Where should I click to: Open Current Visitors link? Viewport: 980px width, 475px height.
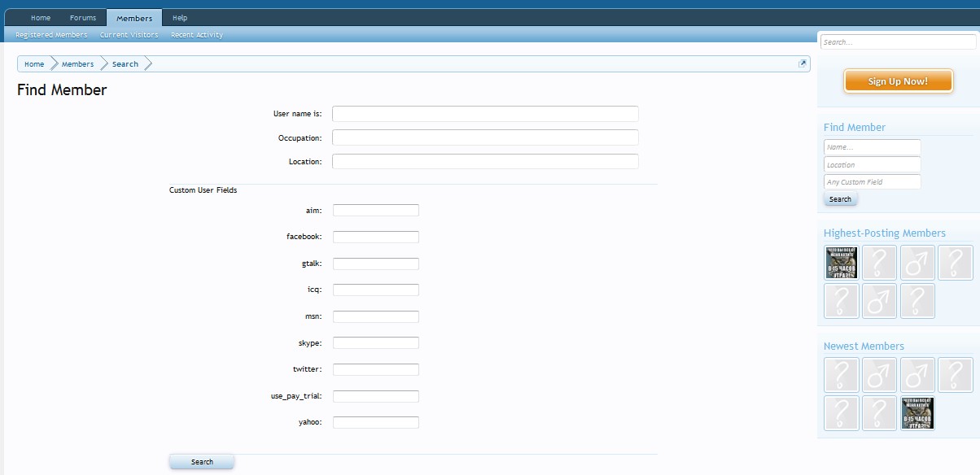(129, 35)
